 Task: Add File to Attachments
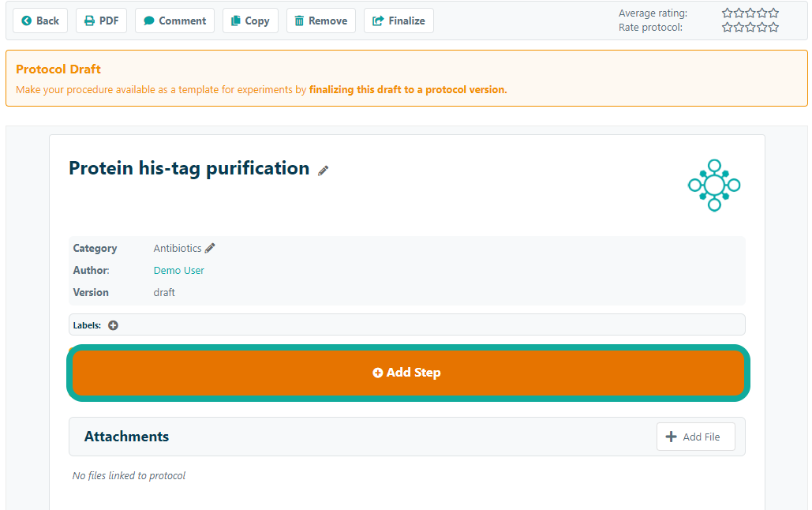(x=695, y=437)
